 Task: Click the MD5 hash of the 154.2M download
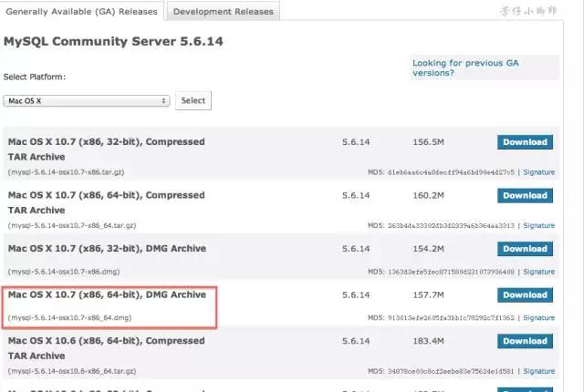pos(451,272)
